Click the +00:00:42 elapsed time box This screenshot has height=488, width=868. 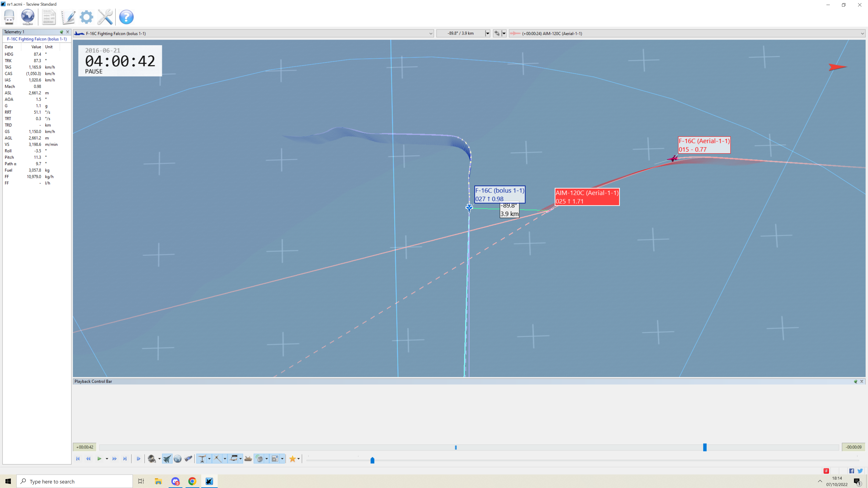(85, 447)
